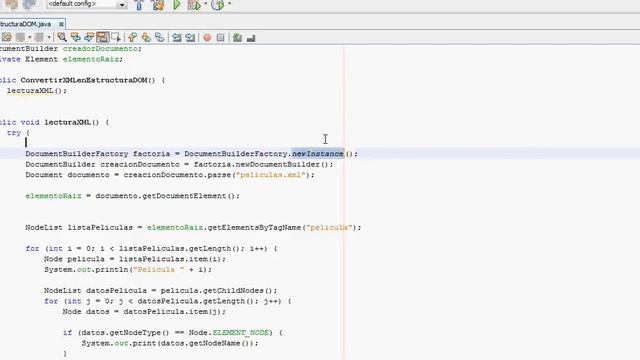Click the "Pelicula " string in println
Viewport: 640px width, 360px height.
159,269
